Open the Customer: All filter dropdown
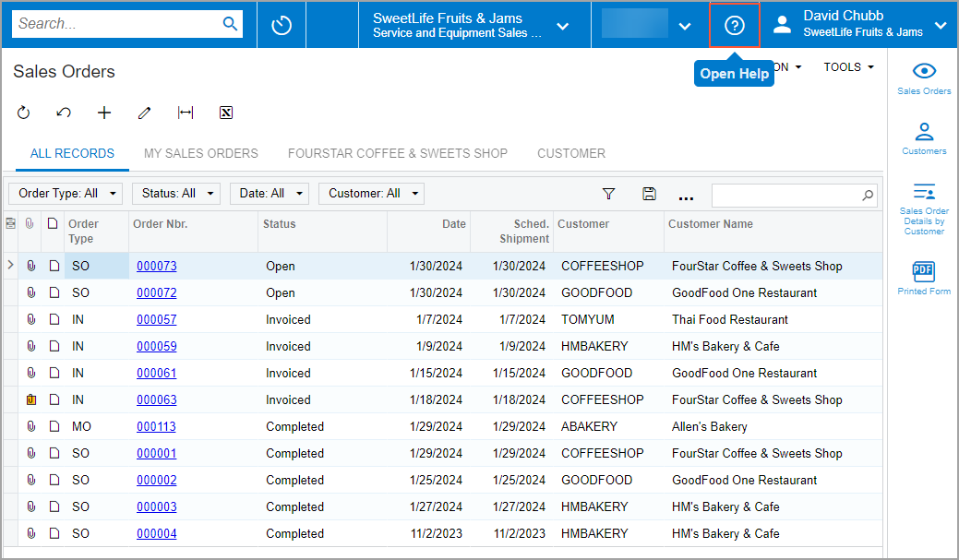 pyautogui.click(x=371, y=194)
